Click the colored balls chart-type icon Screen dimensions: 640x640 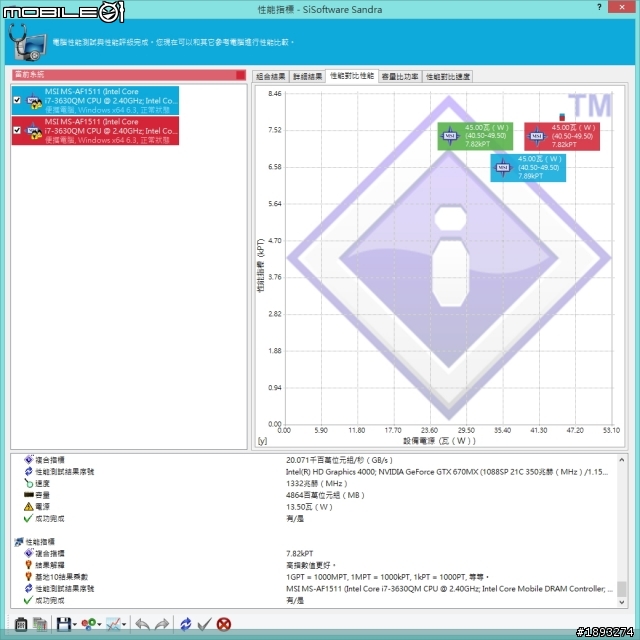tap(89, 624)
